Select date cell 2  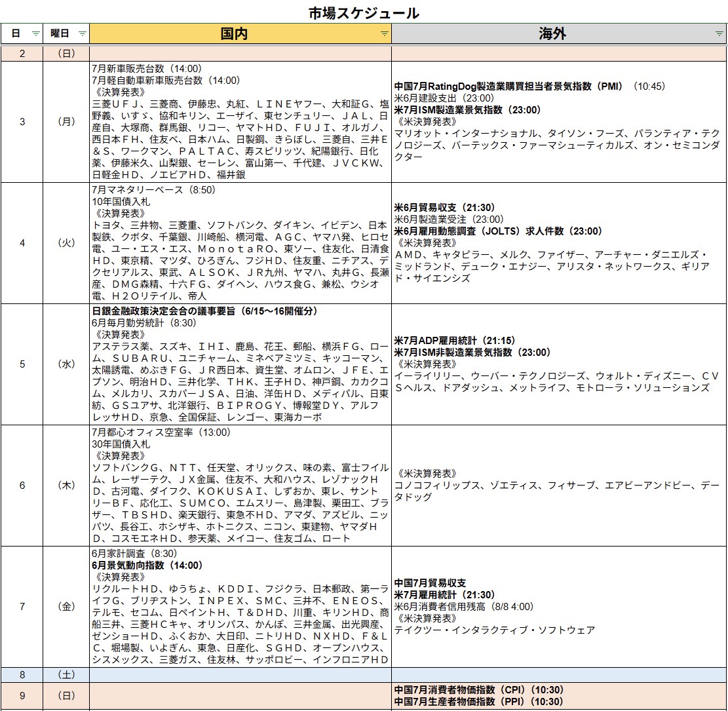pos(22,53)
